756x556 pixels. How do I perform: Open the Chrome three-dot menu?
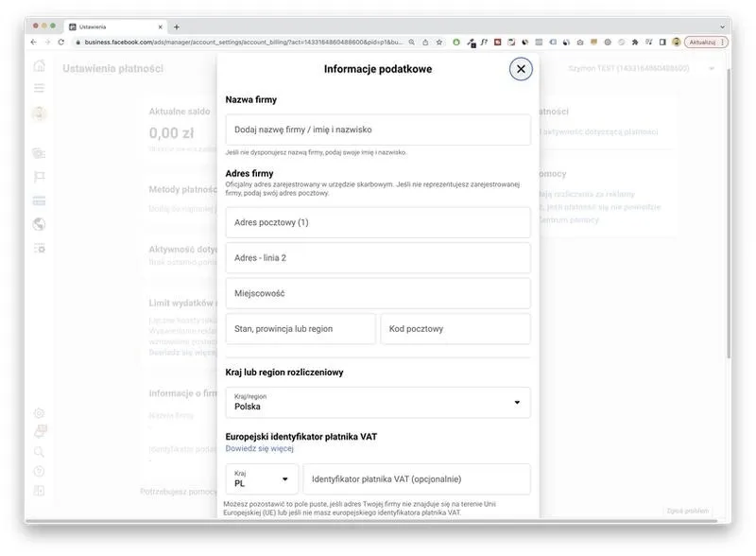click(x=722, y=42)
